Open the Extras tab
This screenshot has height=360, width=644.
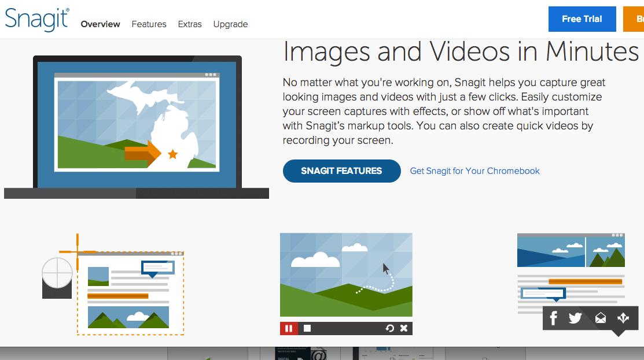[190, 24]
